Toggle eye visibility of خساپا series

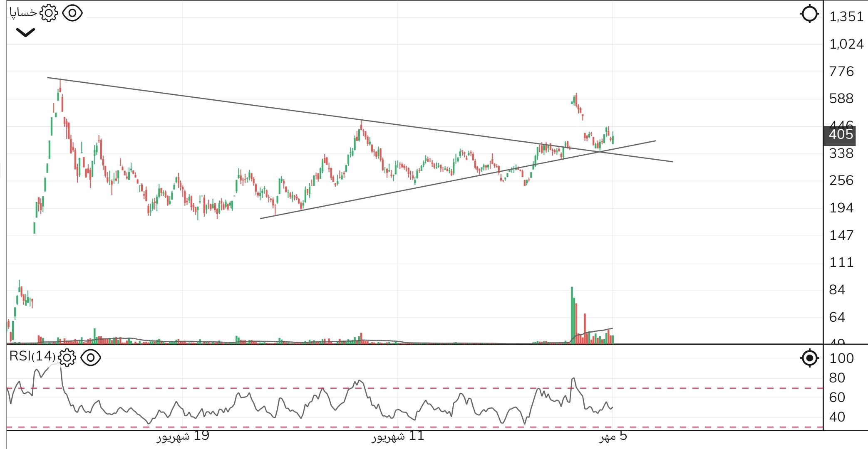pyautogui.click(x=72, y=13)
